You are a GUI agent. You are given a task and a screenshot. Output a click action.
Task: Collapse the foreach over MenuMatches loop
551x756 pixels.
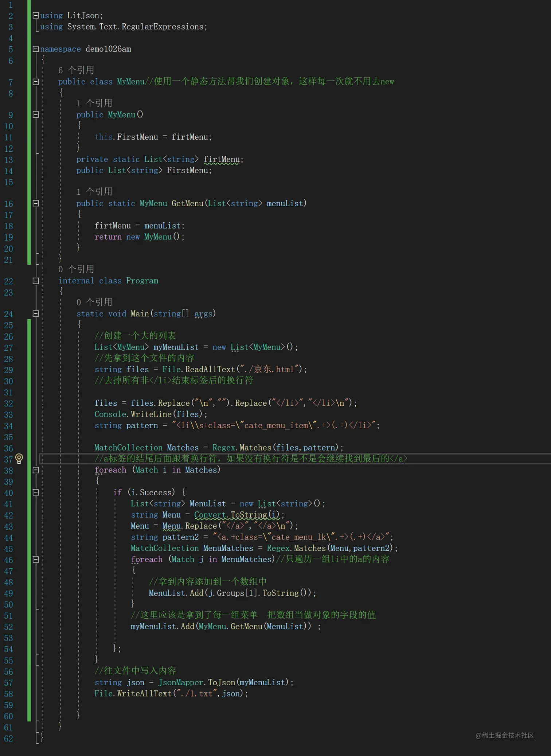(36, 559)
